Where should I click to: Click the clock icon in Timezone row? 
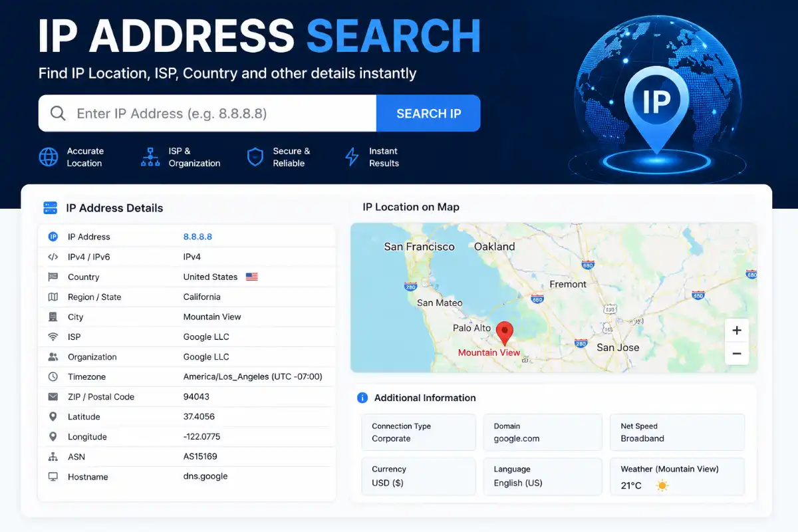coord(53,376)
